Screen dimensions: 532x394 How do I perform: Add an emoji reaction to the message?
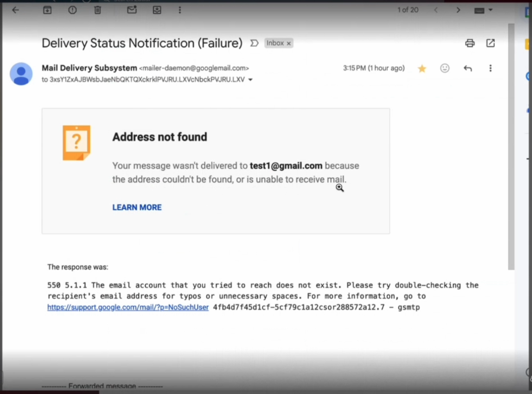(445, 68)
